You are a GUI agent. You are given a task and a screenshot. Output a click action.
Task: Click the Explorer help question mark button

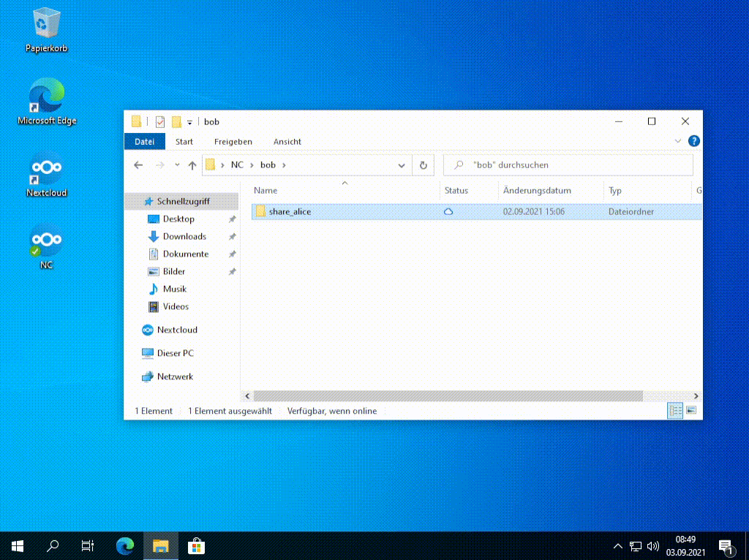click(693, 141)
